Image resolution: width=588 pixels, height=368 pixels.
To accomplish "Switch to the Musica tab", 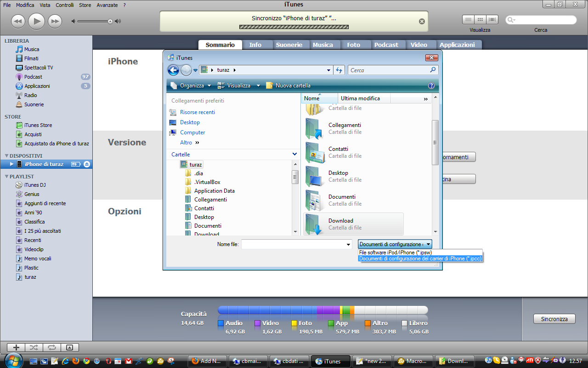I will coord(323,45).
